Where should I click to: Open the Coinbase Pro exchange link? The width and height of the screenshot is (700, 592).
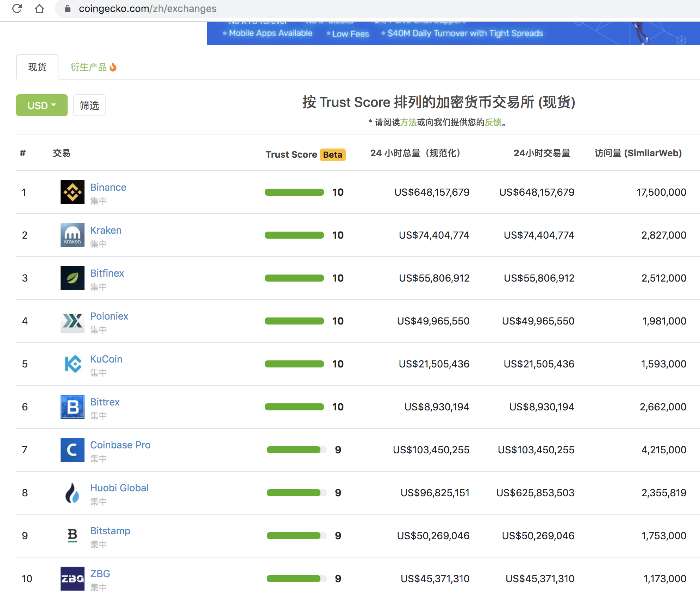tap(120, 445)
